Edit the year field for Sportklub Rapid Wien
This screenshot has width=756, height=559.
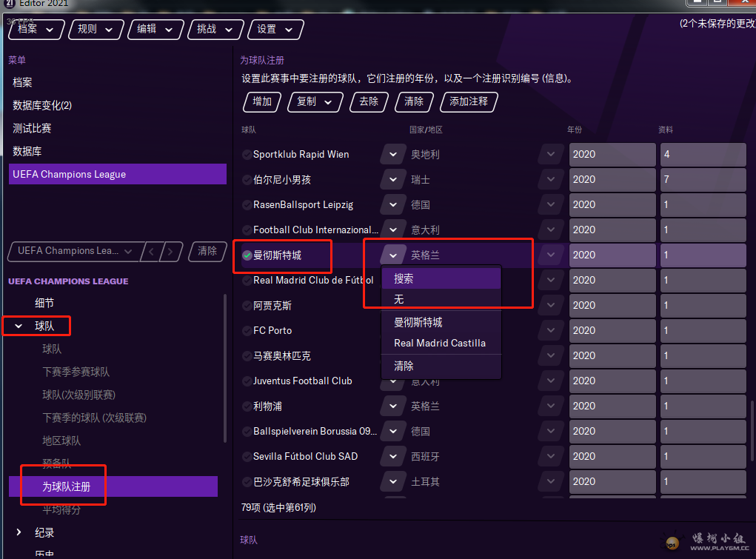pos(612,154)
